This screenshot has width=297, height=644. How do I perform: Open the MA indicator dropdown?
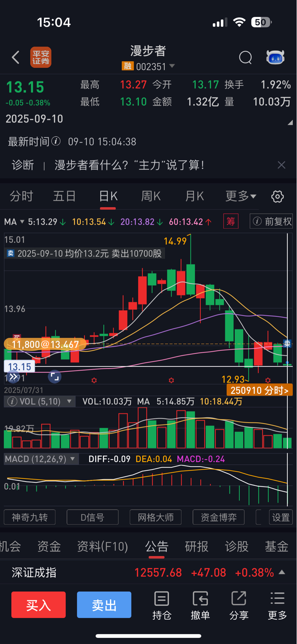[14, 222]
